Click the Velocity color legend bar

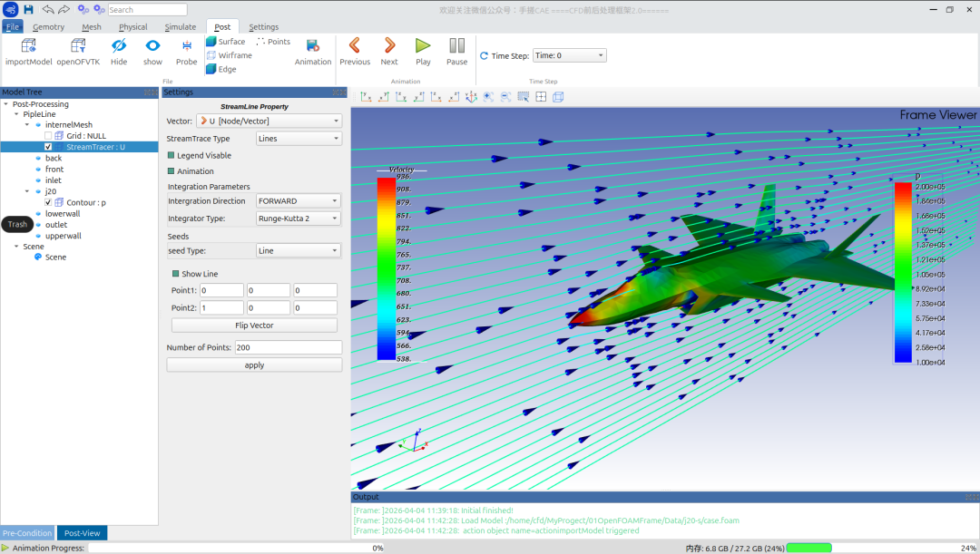pos(387,268)
